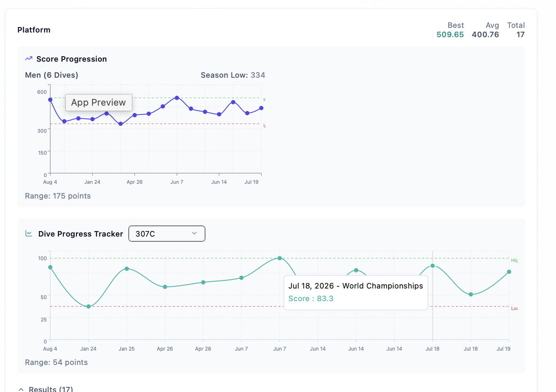
Task: Click the Platform section title
Action: point(34,30)
